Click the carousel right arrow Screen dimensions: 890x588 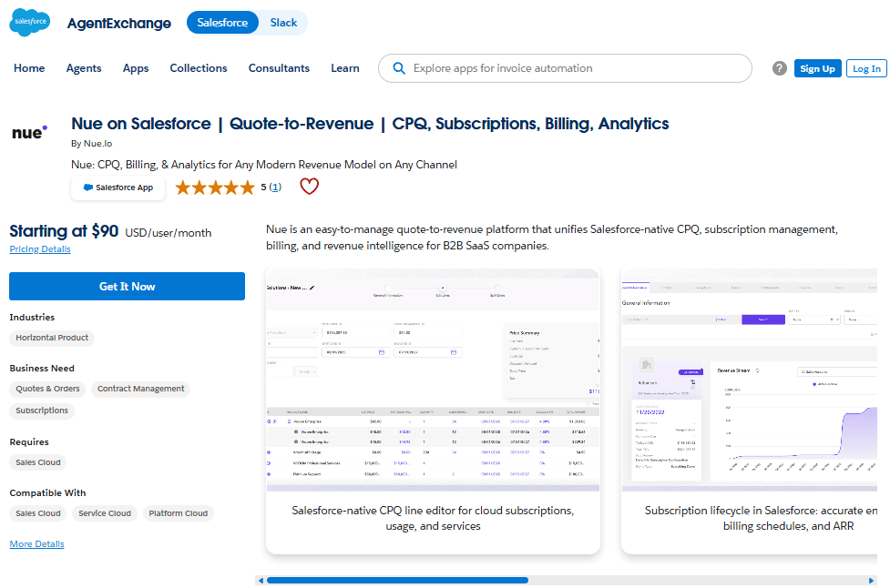(x=871, y=580)
